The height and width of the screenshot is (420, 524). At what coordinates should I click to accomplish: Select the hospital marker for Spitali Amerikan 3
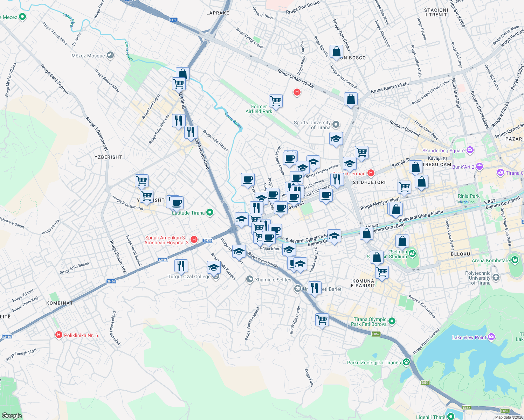coord(194,238)
